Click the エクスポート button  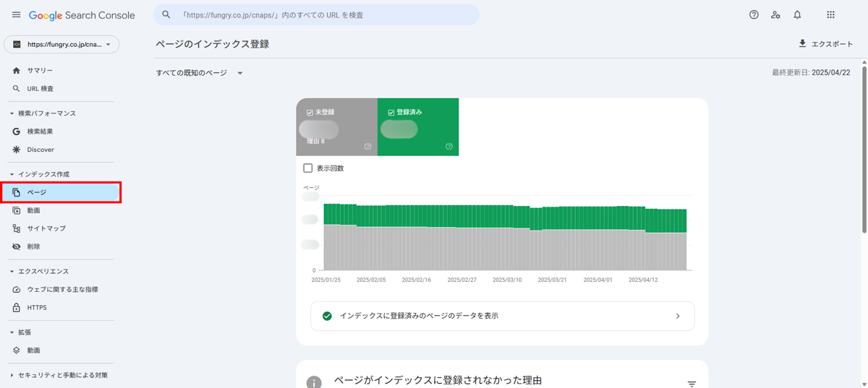825,44
